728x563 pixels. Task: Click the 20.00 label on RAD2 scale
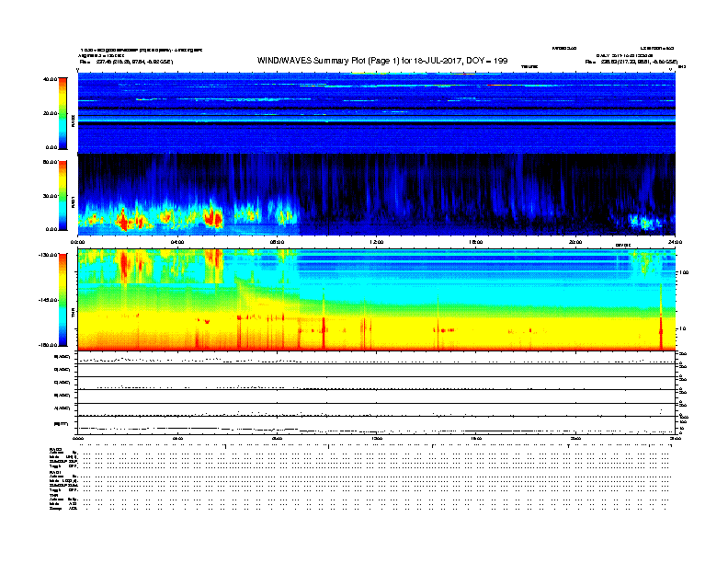[51, 113]
